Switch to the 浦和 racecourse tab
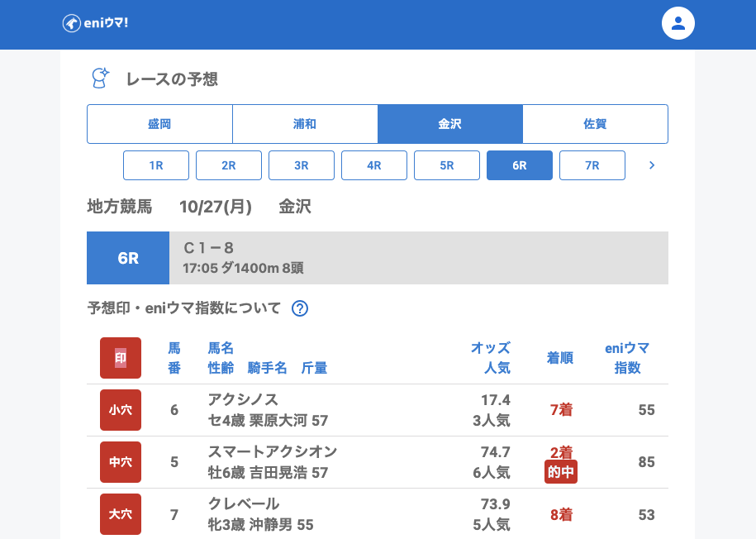The image size is (756, 539). point(305,124)
